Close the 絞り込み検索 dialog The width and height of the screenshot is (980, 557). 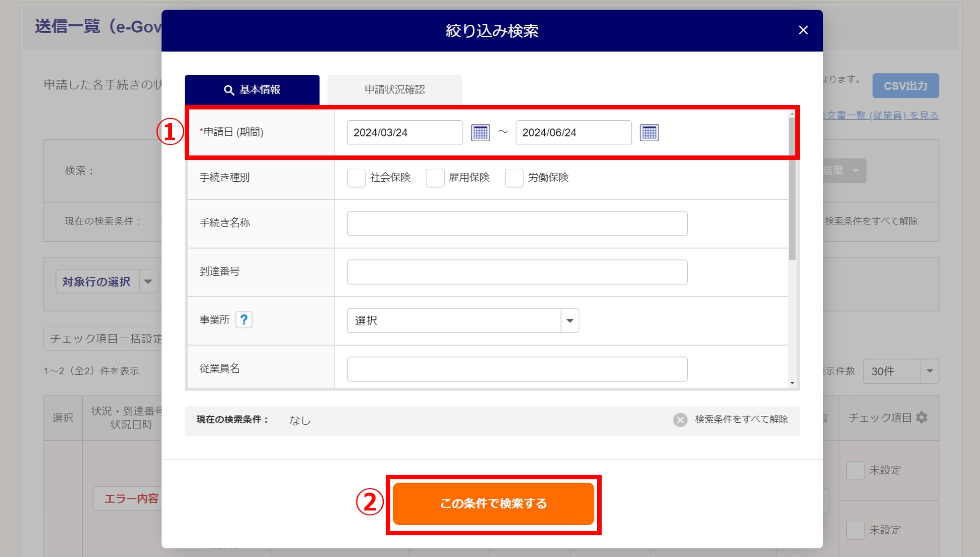click(x=803, y=30)
